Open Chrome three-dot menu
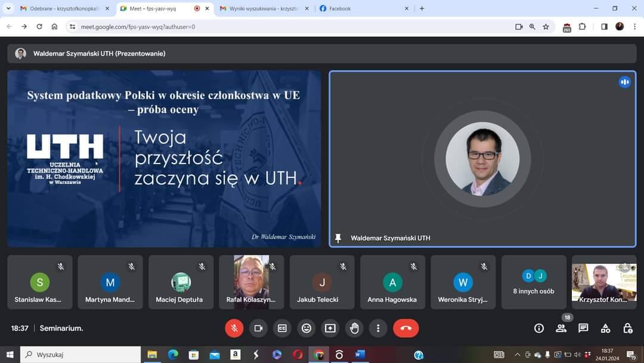The height and width of the screenshot is (363, 644). tap(634, 27)
